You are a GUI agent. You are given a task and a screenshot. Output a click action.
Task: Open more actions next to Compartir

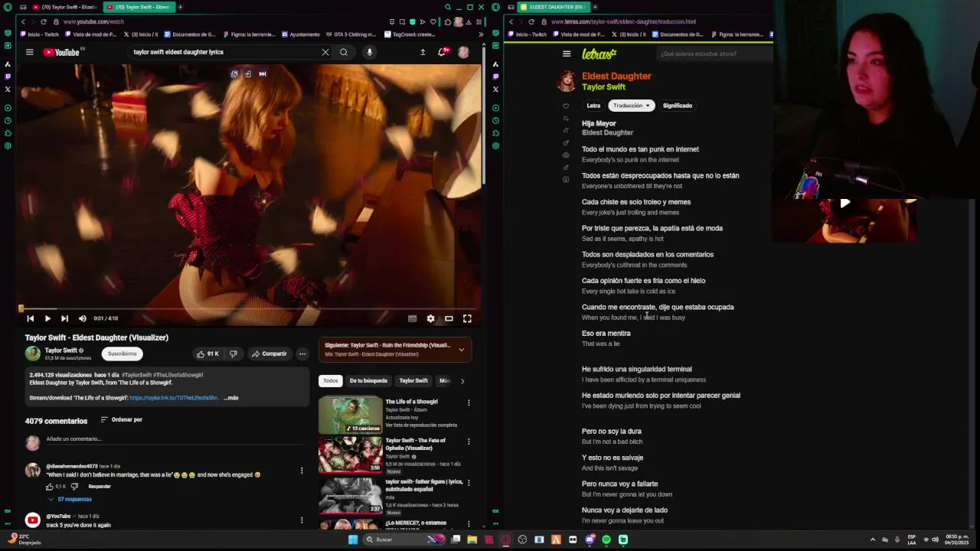pyautogui.click(x=302, y=354)
